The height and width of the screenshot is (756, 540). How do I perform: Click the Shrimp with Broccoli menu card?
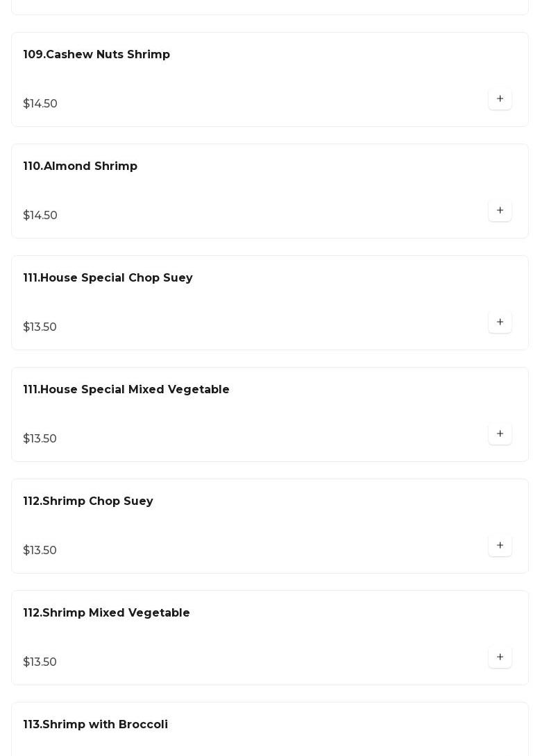[312, 735]
